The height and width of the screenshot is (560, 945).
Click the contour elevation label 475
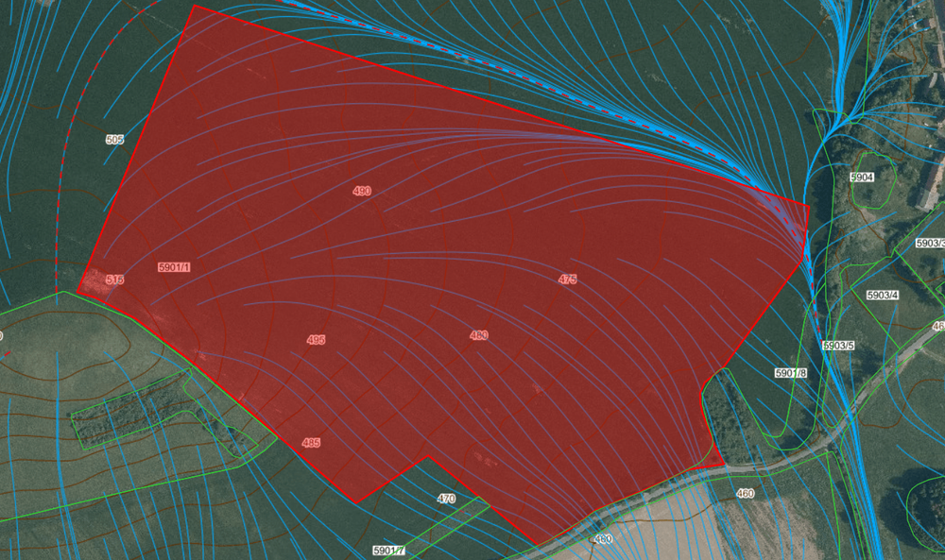point(567,279)
